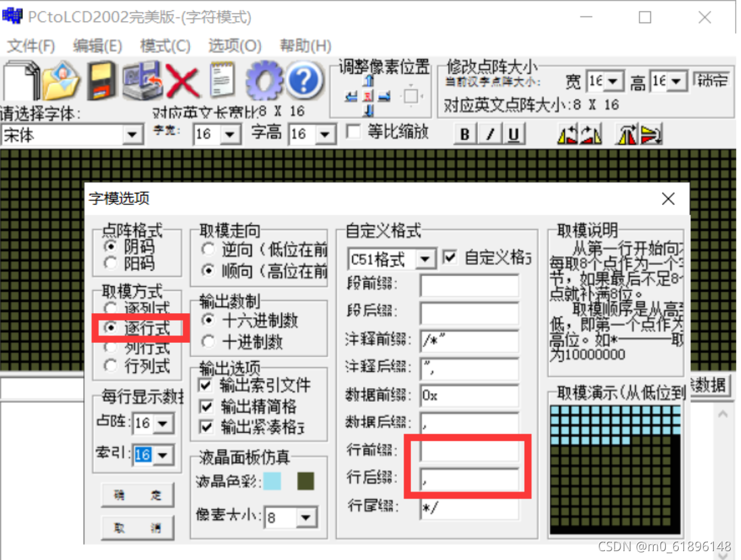Open the 模式(C) menu
Image resolution: width=741 pixels, height=560 pixels.
pos(165,46)
